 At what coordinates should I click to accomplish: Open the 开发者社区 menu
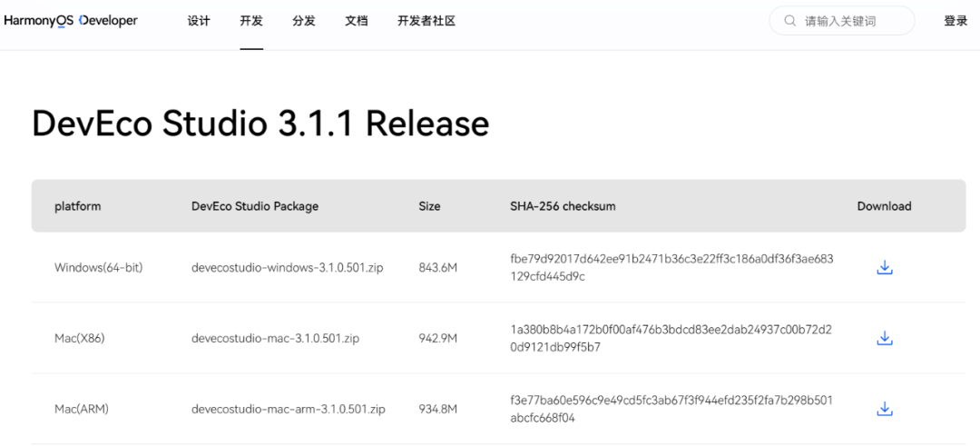pyautogui.click(x=426, y=21)
